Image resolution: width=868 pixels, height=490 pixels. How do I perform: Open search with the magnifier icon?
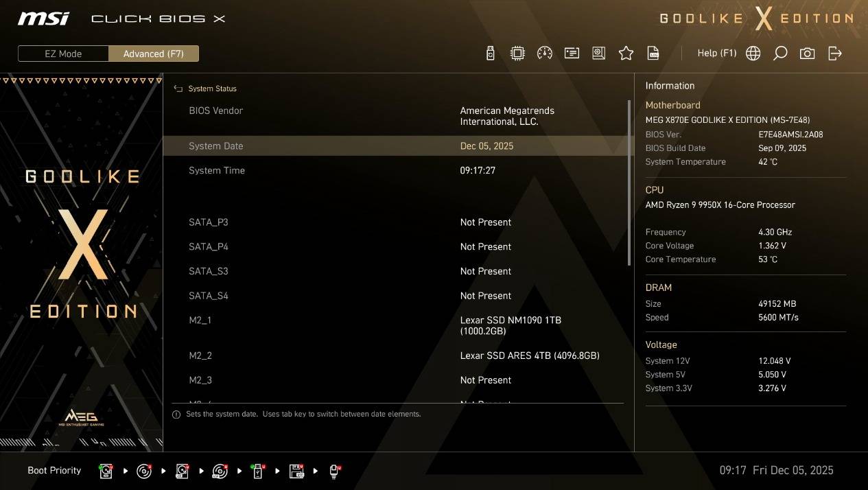[x=780, y=54]
